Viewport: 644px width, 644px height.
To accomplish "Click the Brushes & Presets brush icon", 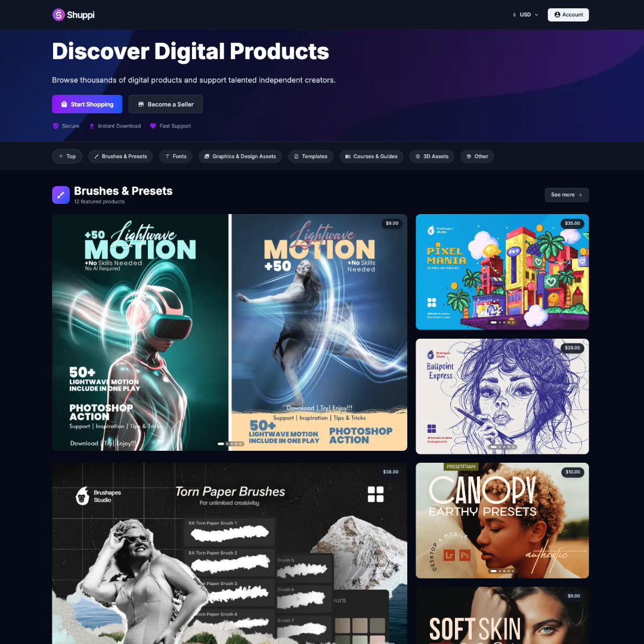I will pyautogui.click(x=61, y=195).
